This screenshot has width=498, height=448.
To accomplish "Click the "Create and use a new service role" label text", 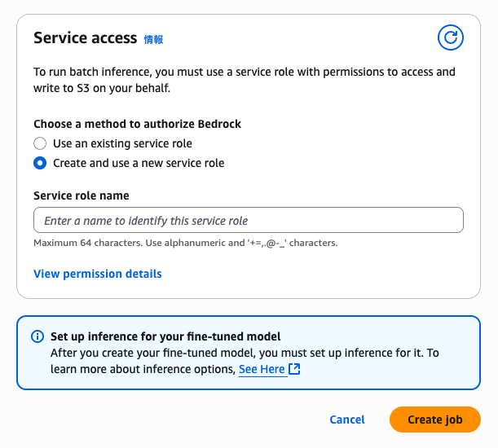I will coord(139,163).
